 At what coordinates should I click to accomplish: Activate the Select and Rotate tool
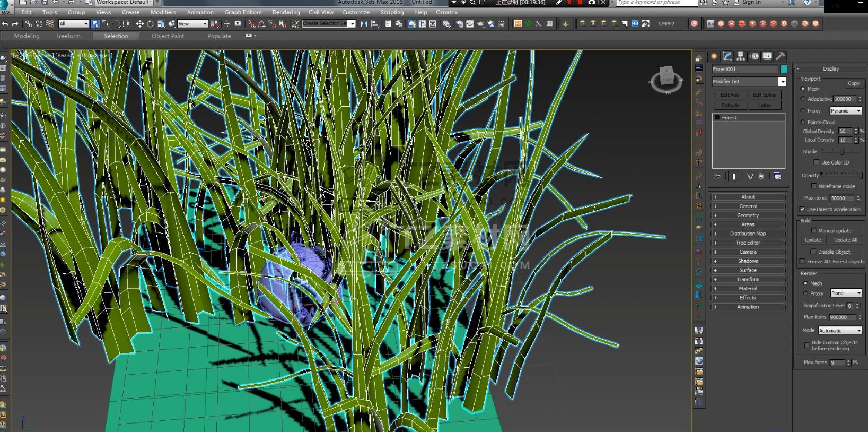[x=150, y=24]
